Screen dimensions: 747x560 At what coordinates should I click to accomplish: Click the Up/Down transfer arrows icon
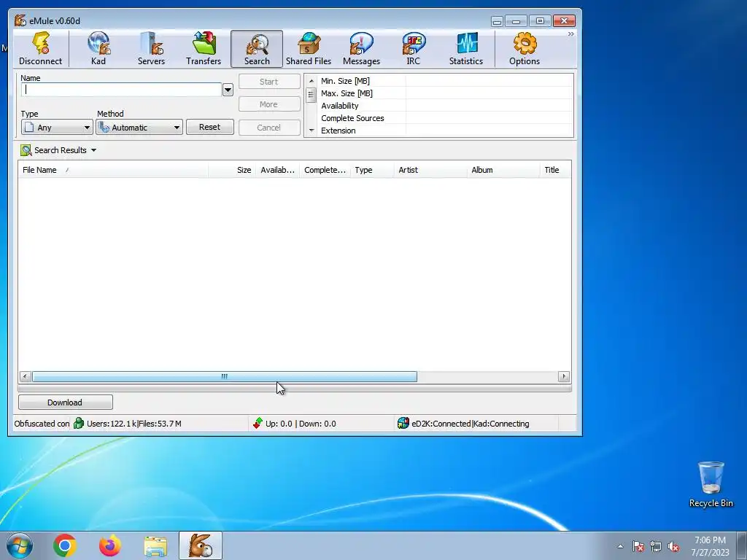point(258,424)
